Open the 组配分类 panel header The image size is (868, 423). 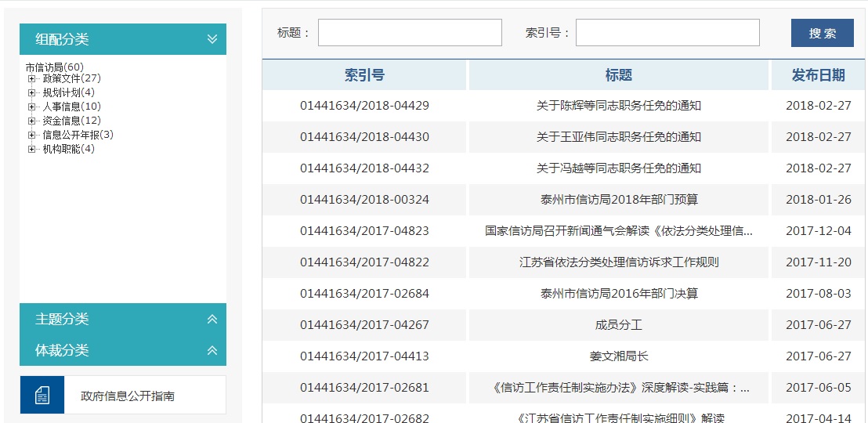(123, 39)
